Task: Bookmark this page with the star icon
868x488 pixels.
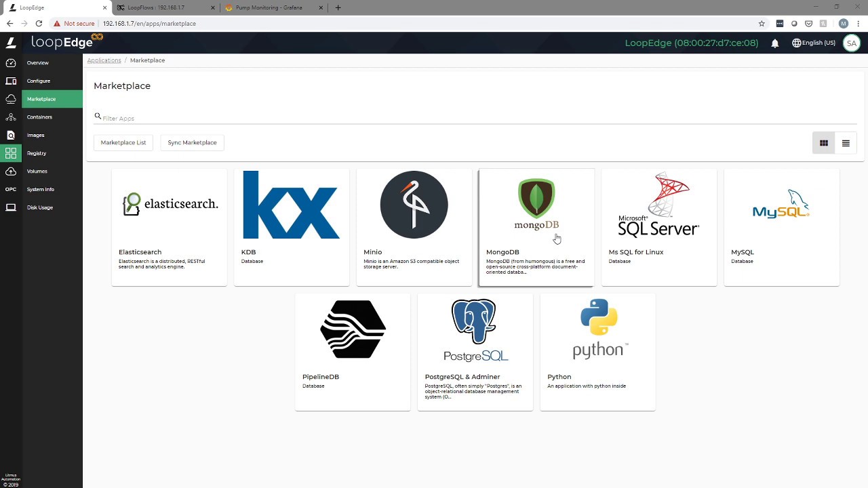Action: [x=762, y=23]
